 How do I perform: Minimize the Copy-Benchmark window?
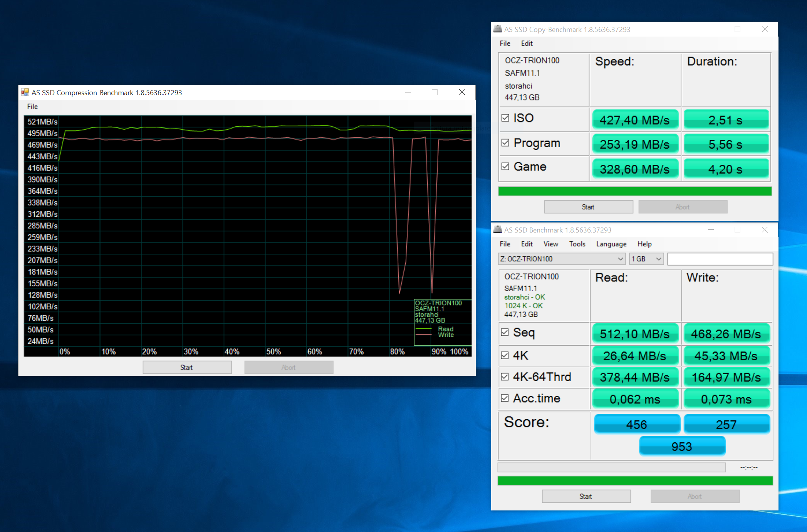click(x=711, y=29)
